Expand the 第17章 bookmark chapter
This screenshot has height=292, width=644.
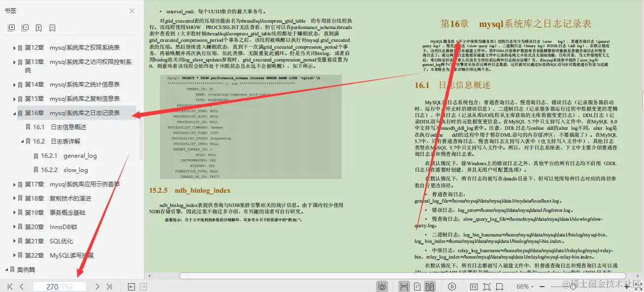click(13, 185)
